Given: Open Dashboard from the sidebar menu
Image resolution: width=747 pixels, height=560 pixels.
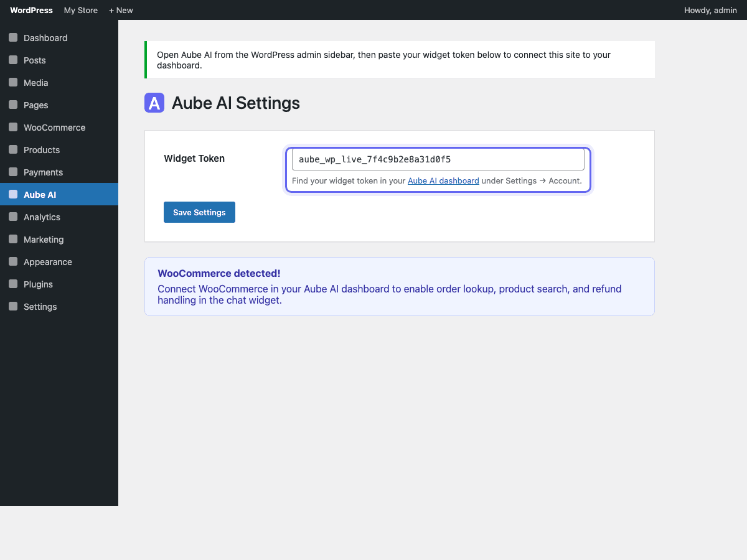Looking at the screenshot, I should pos(59,38).
